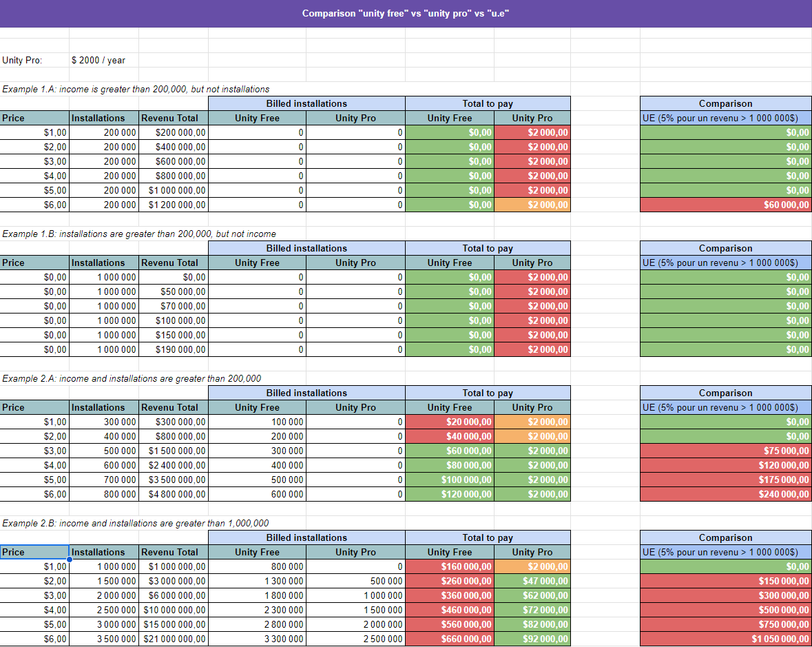Select '$50 000,00' revenue cell in Example 1.B
Image resolution: width=812 pixels, height=647 pixels.
pyautogui.click(x=174, y=291)
